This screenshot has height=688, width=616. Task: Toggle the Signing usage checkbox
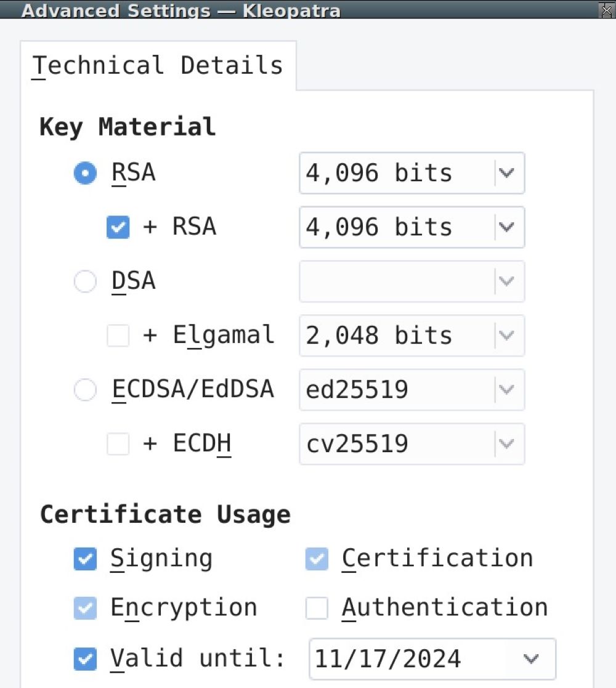pyautogui.click(x=85, y=559)
